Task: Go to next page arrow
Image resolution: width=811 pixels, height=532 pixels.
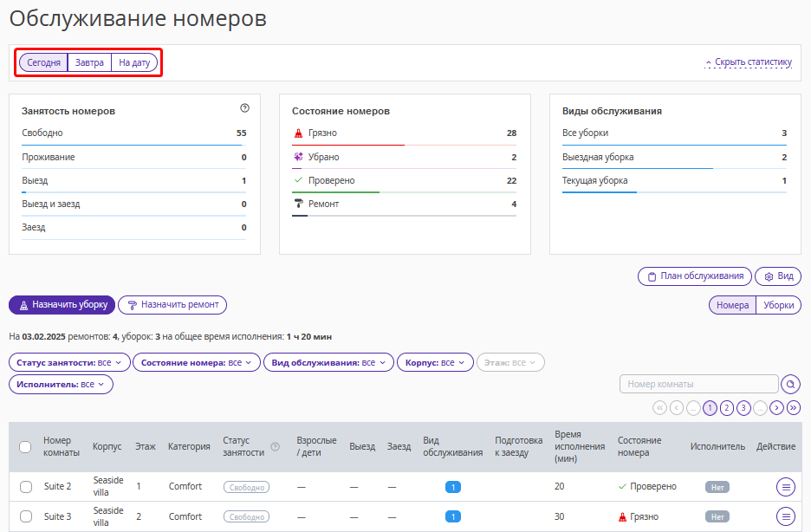Action: click(777, 407)
